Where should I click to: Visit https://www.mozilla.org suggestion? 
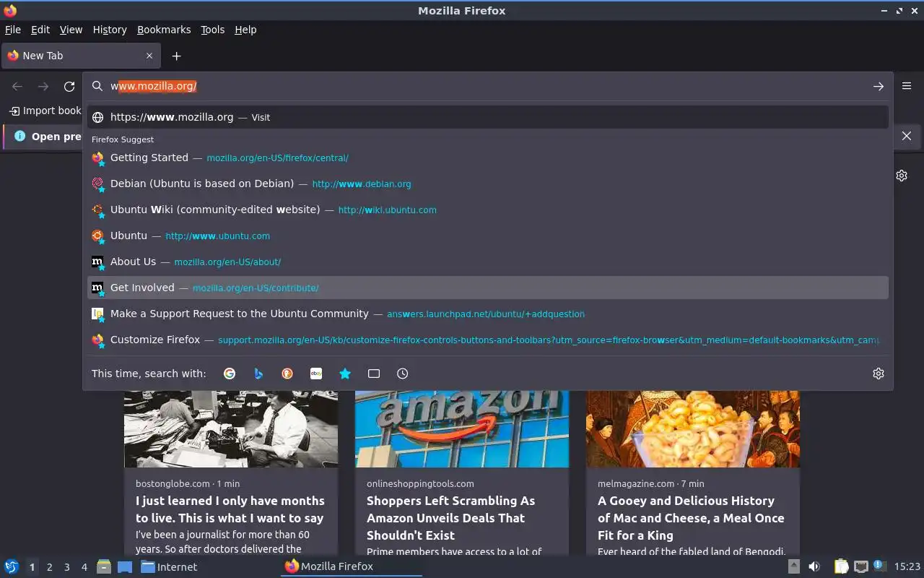click(488, 117)
